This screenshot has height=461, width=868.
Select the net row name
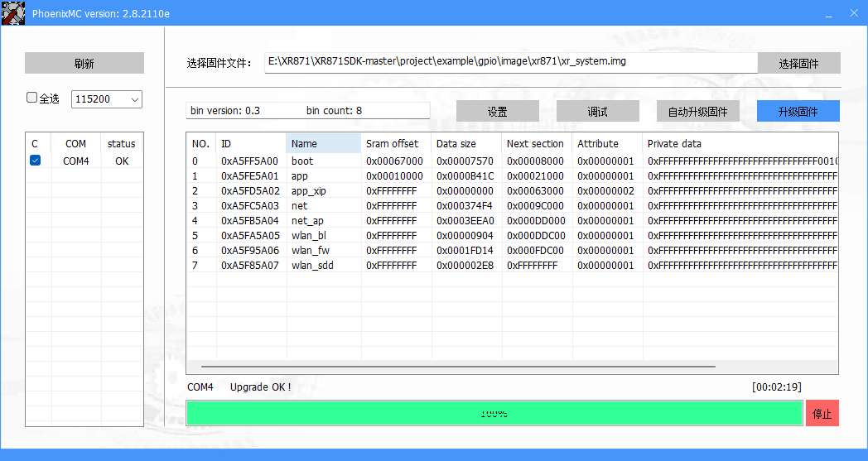click(x=300, y=206)
